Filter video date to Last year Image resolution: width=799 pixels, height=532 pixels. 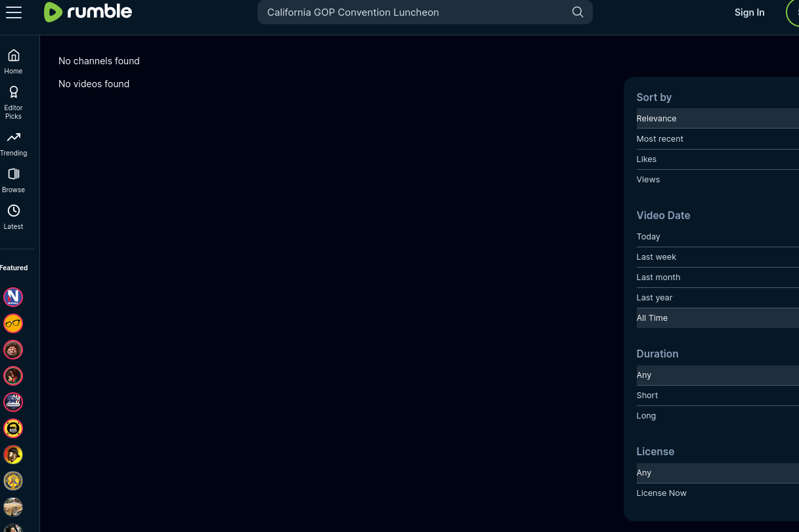(x=718, y=298)
